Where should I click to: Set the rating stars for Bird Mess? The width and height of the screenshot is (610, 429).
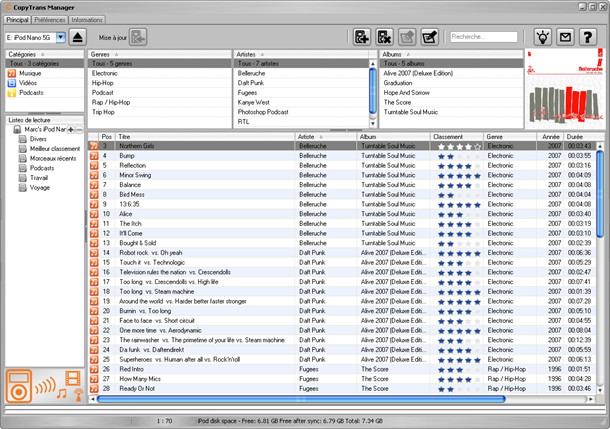pos(459,195)
